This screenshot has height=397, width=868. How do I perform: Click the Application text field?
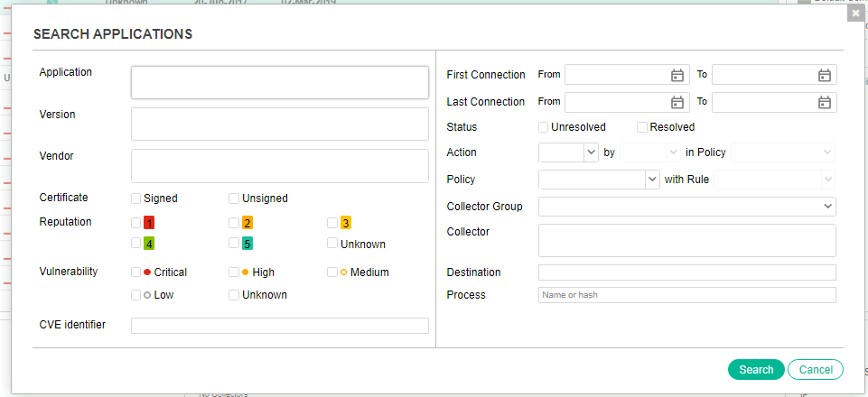tap(279, 82)
